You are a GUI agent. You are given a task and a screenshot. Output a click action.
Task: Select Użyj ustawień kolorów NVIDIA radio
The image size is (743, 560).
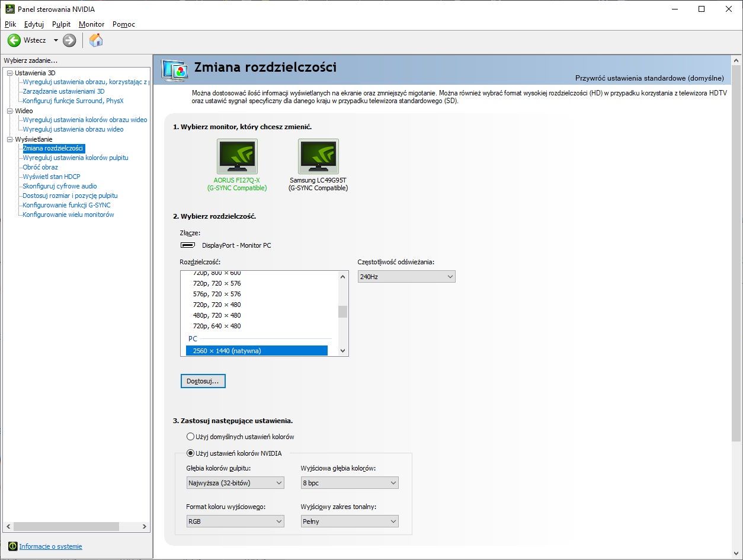190,453
